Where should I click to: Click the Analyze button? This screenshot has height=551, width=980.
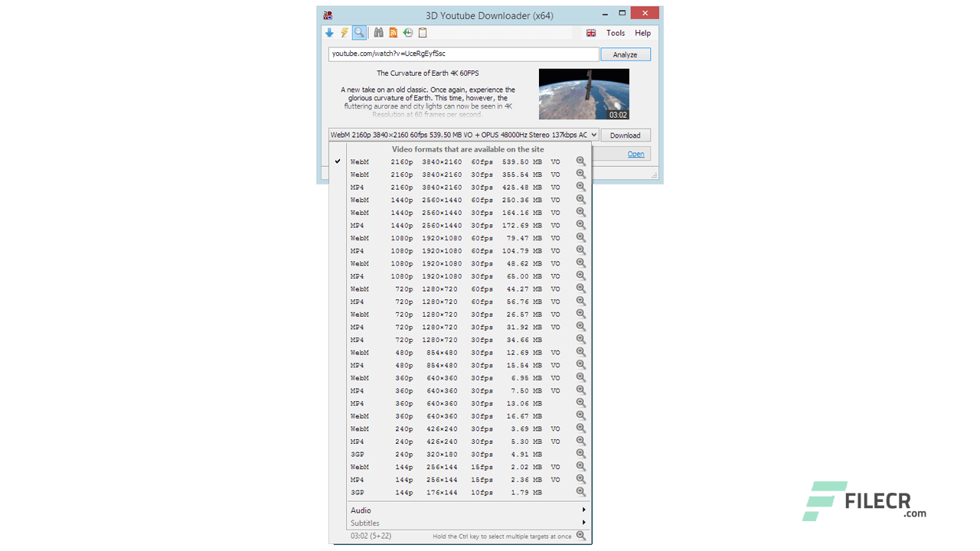point(625,54)
